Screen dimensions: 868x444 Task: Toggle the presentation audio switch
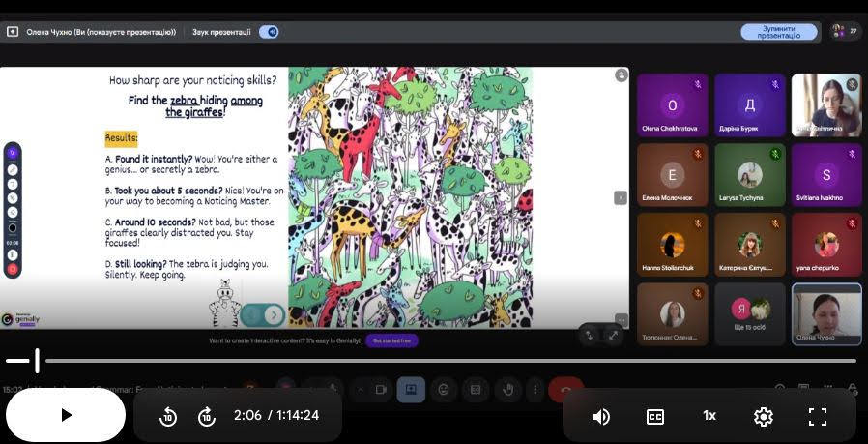[269, 32]
